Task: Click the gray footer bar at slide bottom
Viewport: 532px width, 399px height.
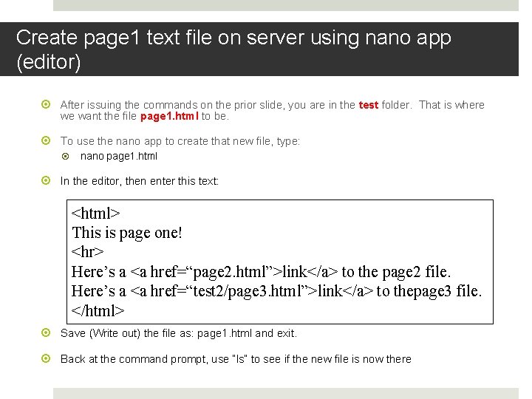Action: pyautogui.click(x=286, y=393)
